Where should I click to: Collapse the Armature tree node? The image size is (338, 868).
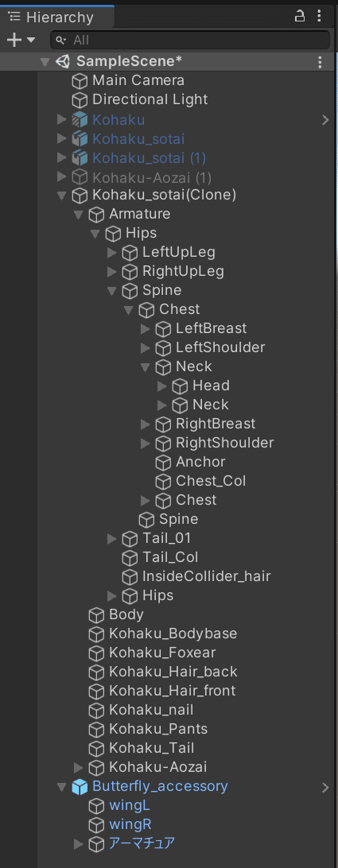(79, 215)
